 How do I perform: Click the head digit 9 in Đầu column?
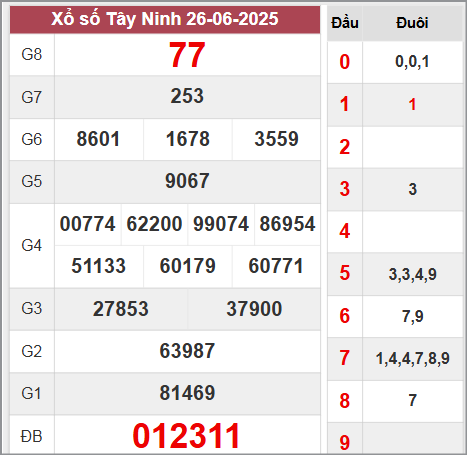(345, 443)
